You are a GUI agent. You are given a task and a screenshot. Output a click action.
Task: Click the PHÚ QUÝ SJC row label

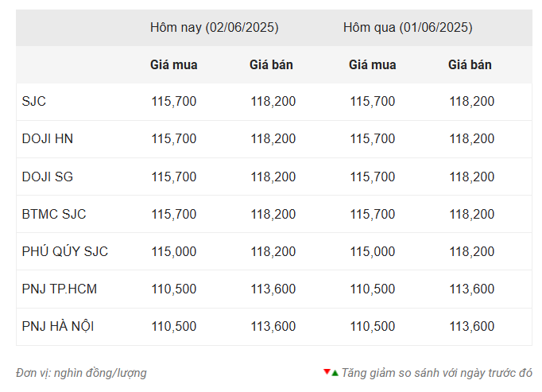tap(65, 251)
